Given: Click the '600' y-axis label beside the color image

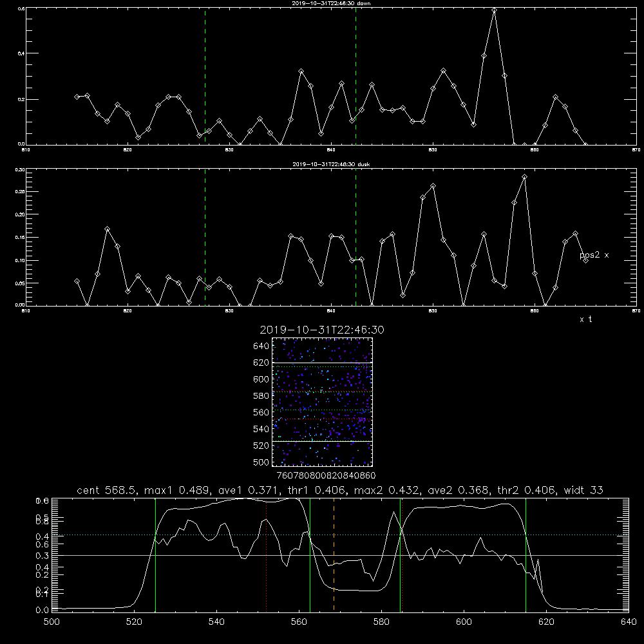Looking at the screenshot, I should point(261,379).
